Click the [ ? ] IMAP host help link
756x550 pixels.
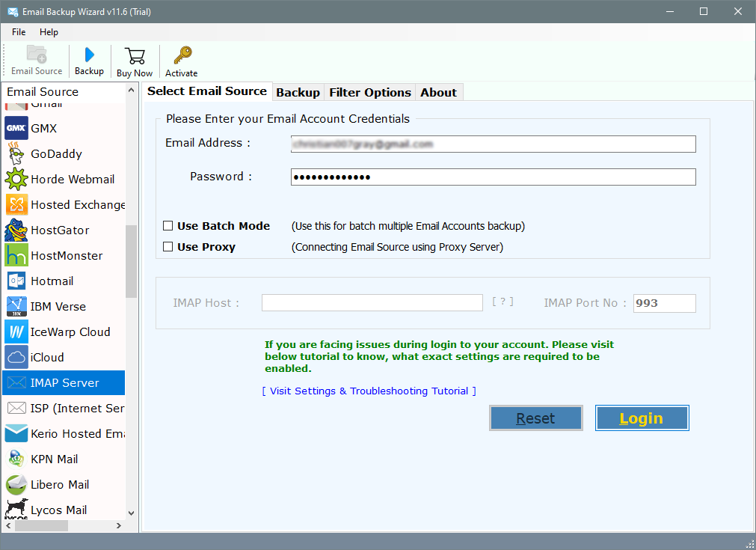coord(503,302)
